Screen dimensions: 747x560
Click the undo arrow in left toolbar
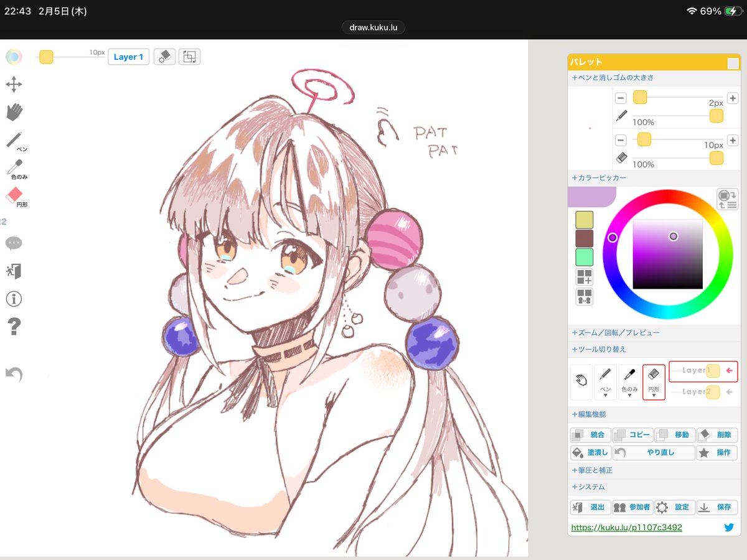point(14,374)
